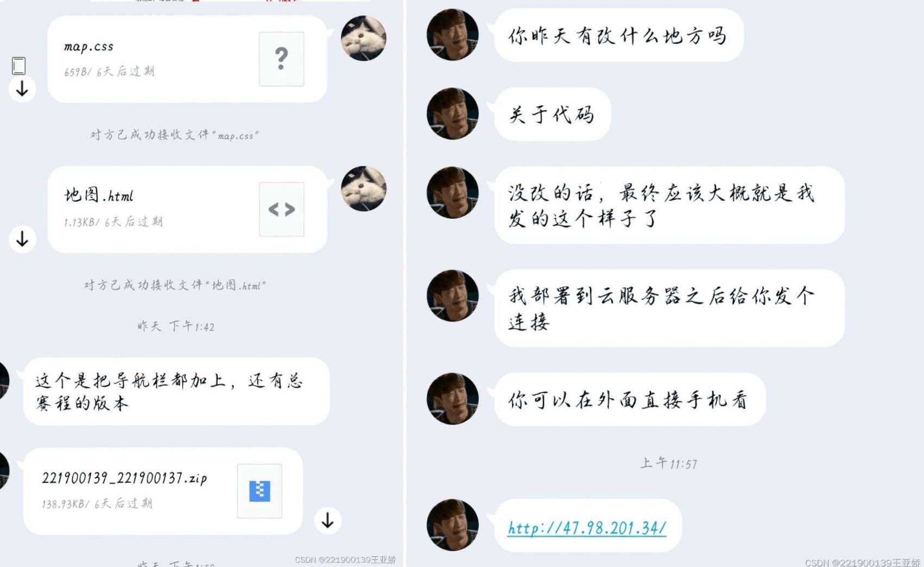Screen dimensions: 924x567
Task: Click the map.css file message bubble
Action: point(187,59)
